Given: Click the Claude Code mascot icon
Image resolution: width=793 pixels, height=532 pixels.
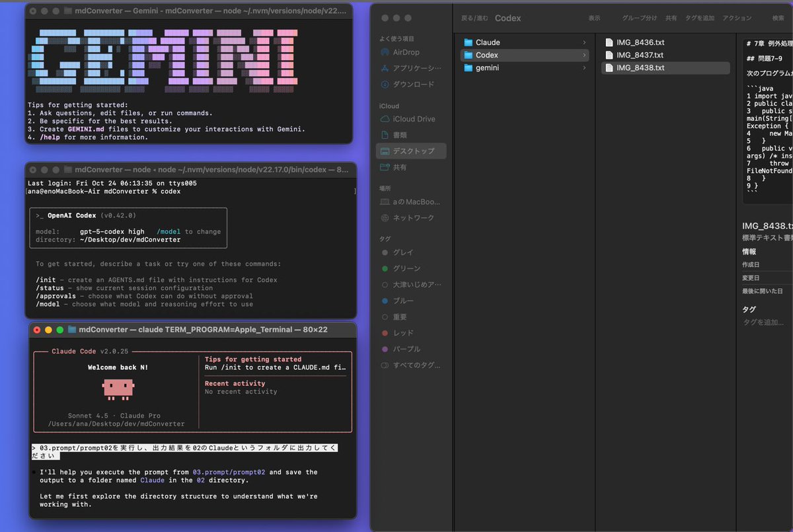Looking at the screenshot, I should (118, 390).
